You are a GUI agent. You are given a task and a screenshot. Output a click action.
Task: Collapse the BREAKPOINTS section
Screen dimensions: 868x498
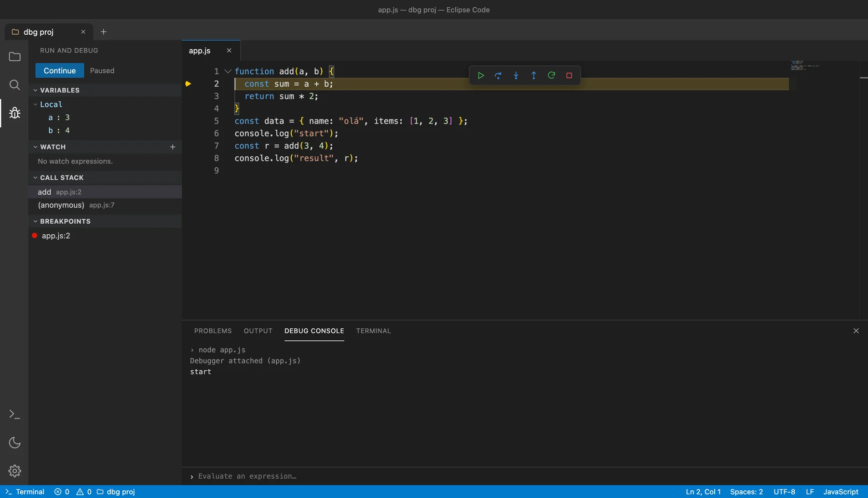point(35,221)
